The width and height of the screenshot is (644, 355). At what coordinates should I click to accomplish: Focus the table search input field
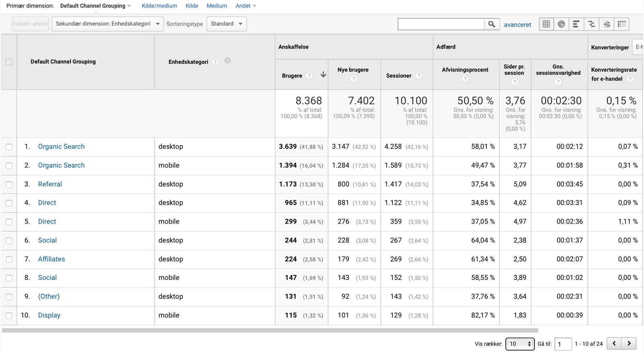coord(441,24)
